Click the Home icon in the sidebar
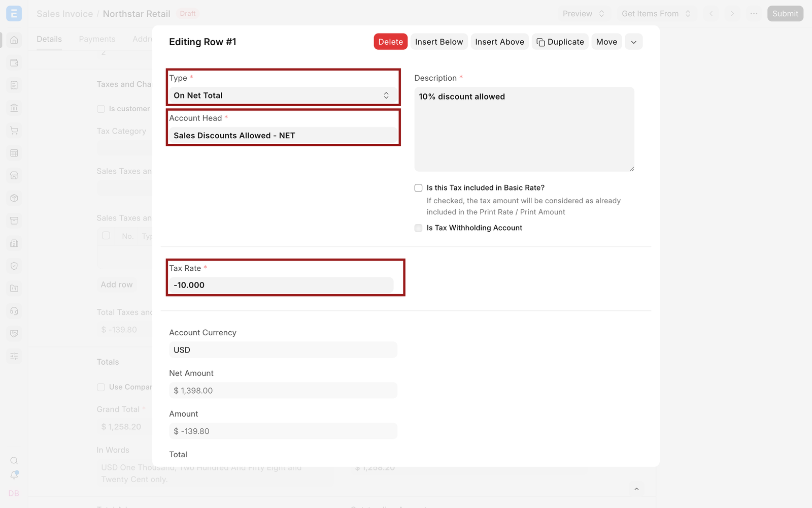This screenshot has width=812, height=508. (14, 40)
